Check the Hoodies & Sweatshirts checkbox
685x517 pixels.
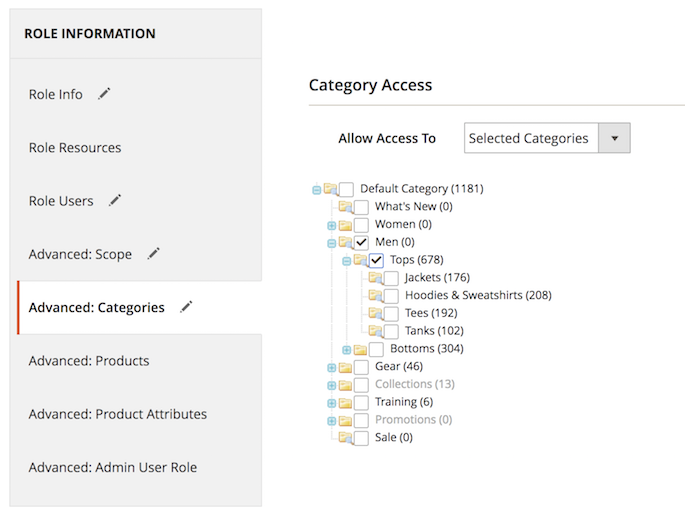pos(391,296)
